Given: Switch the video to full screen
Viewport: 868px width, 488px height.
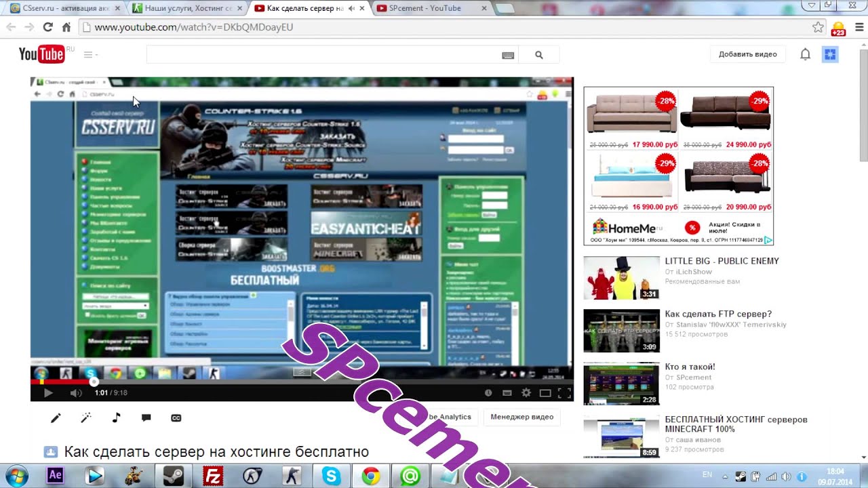Looking at the screenshot, I should tap(564, 392).
